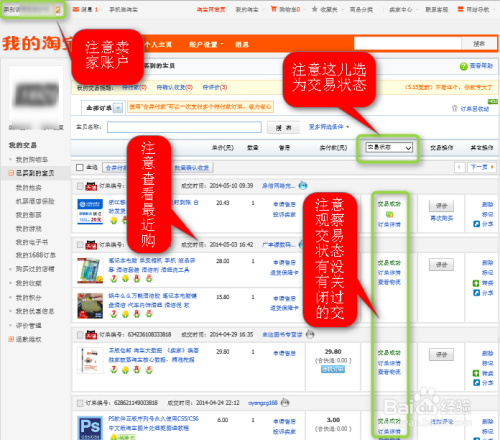This screenshot has width=500, height=440.
Task: Click small green badge under first 交易成功 status
Action: point(389,214)
